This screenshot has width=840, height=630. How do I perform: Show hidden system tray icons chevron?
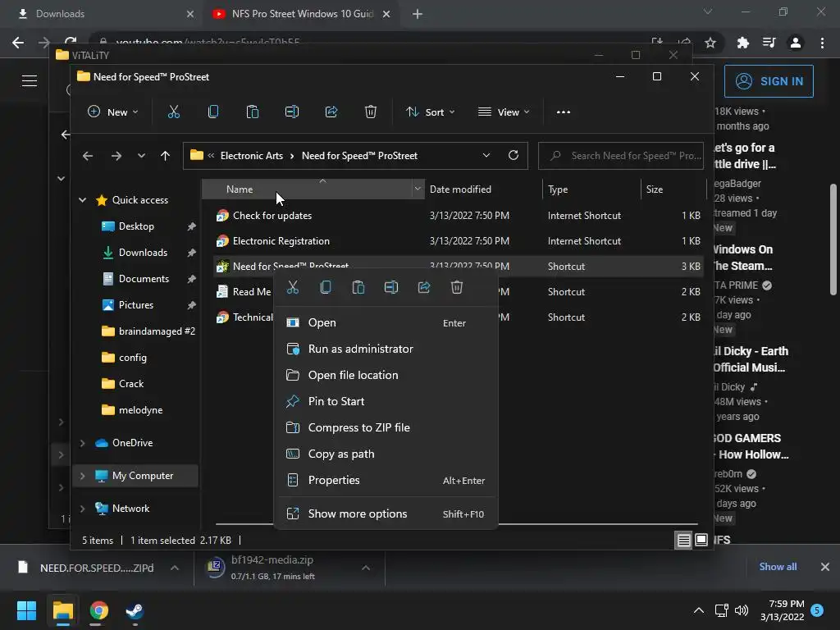699,610
